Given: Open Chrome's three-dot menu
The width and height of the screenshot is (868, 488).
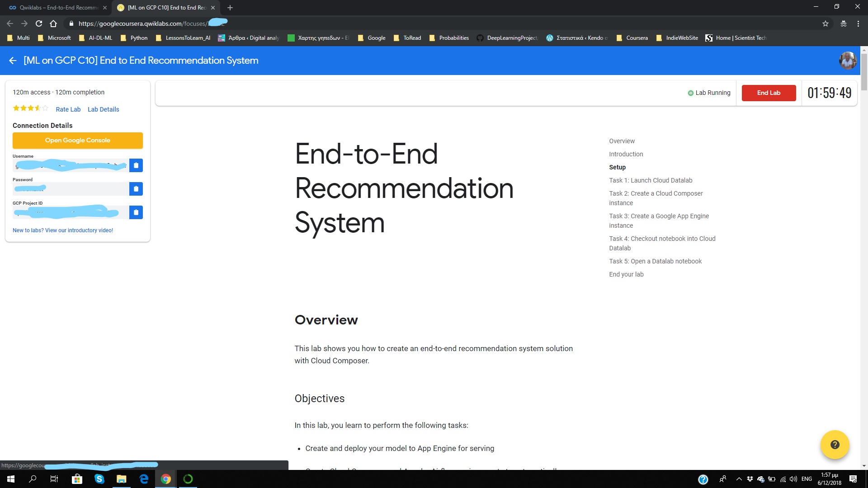Looking at the screenshot, I should [858, 23].
